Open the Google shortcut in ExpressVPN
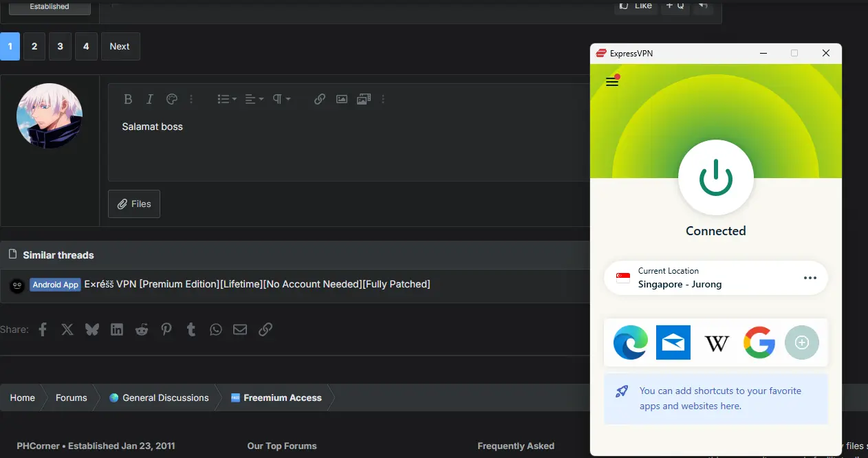868x458 pixels. [759, 342]
